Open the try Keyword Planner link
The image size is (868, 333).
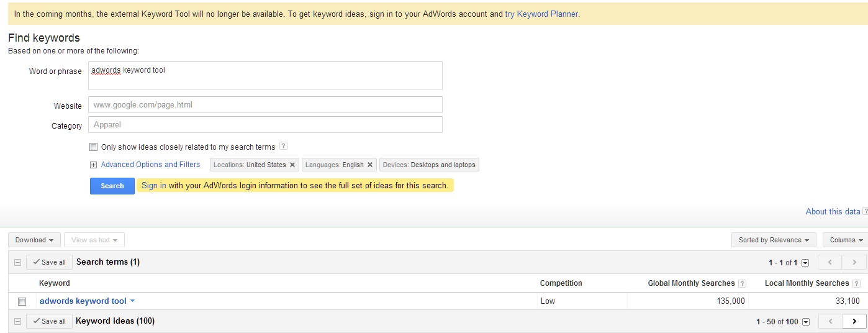[541, 13]
